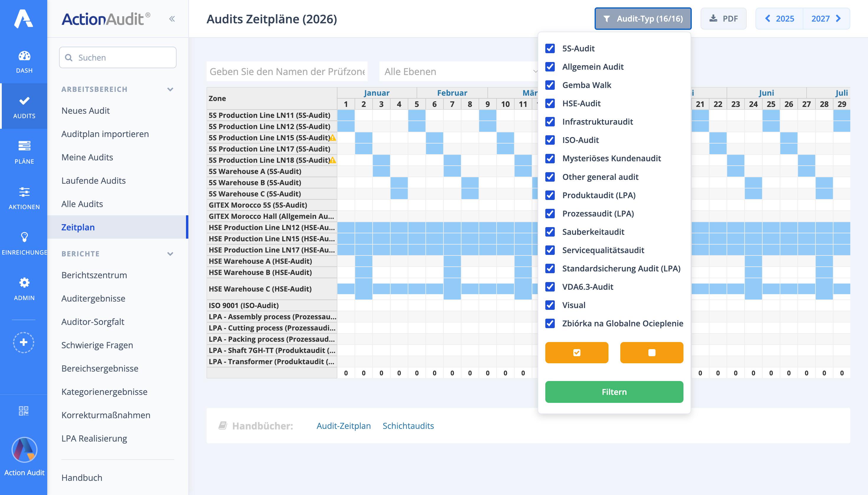Go to next year 2027

(x=826, y=19)
